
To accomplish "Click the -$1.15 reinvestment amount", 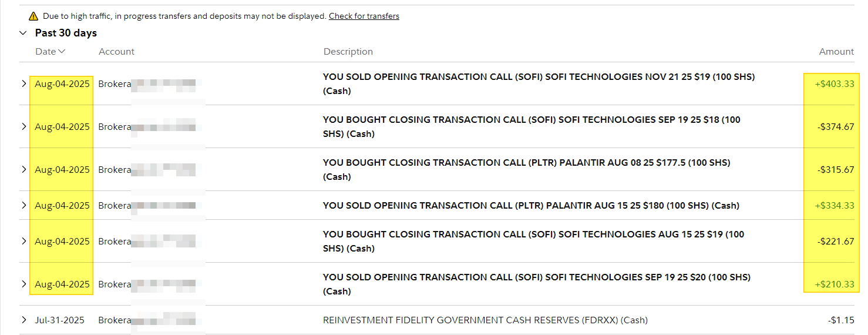I will (x=841, y=320).
